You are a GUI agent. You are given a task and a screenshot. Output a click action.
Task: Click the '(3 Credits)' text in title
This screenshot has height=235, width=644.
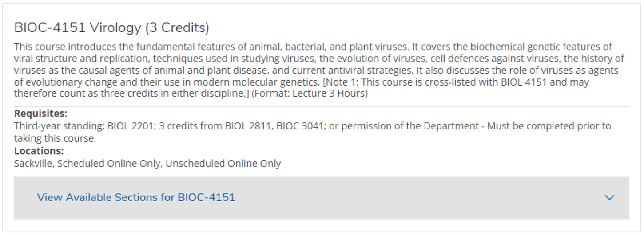point(177,27)
